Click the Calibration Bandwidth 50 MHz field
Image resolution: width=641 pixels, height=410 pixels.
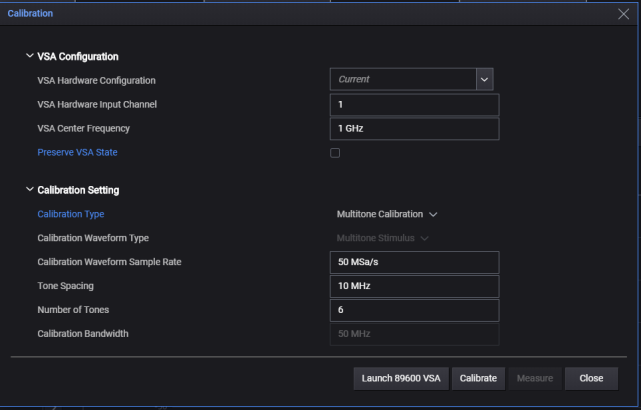pos(414,334)
